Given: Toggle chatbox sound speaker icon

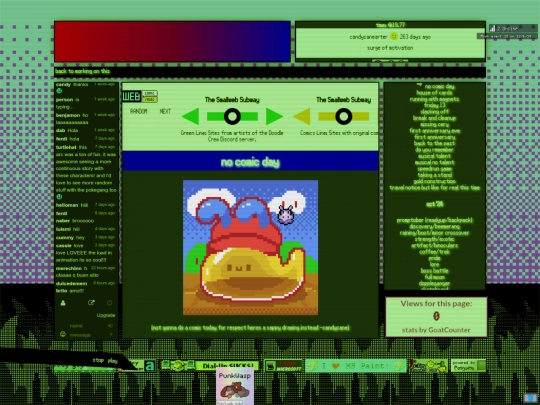Looking at the screenshot, I should click(x=110, y=325).
